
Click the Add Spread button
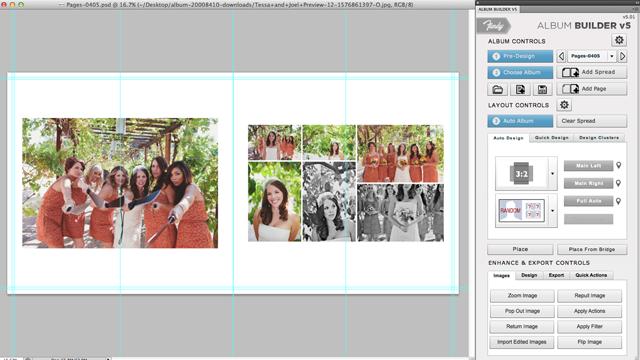[591, 72]
